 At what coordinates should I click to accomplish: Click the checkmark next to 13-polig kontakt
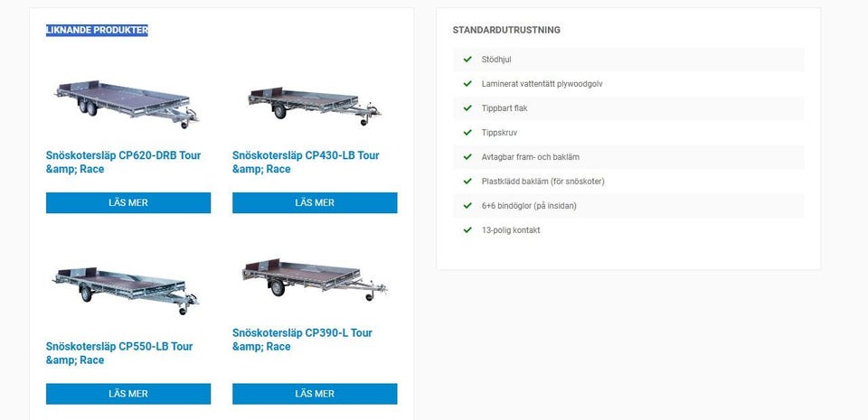tap(467, 230)
